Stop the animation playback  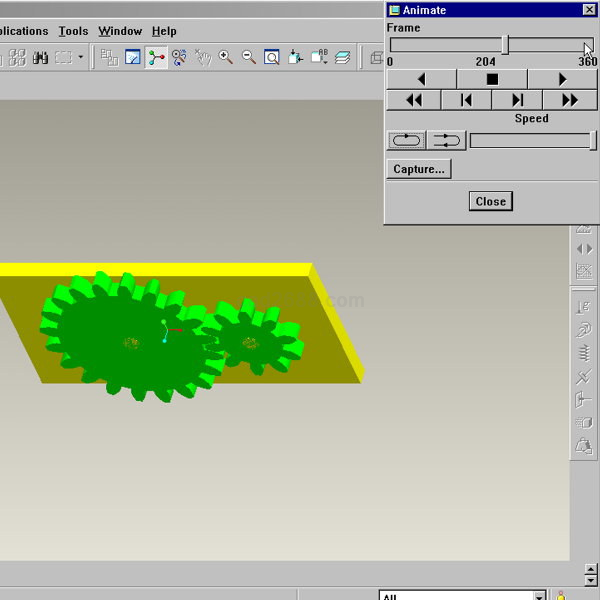491,79
